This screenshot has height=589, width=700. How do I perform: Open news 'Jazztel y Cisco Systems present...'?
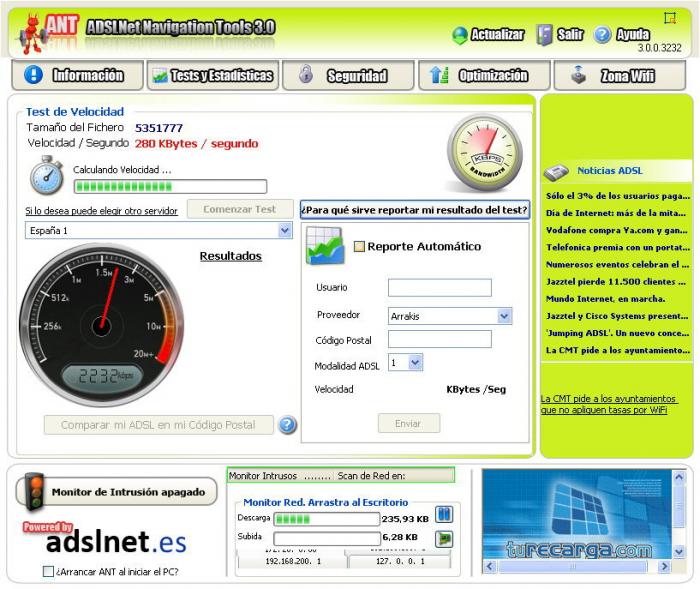point(617,316)
